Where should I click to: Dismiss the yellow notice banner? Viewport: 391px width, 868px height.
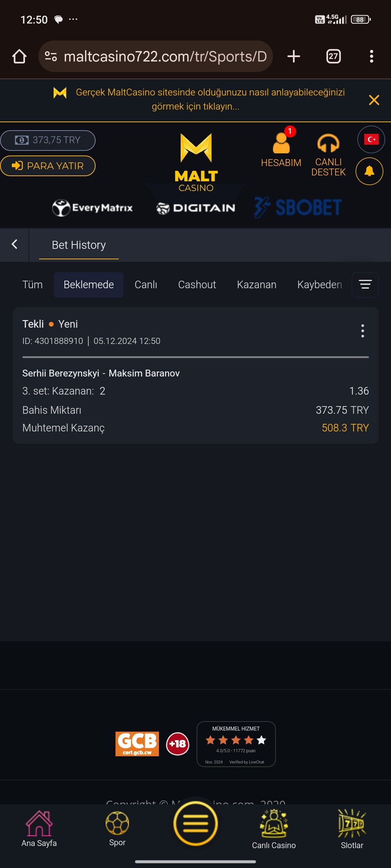(374, 100)
